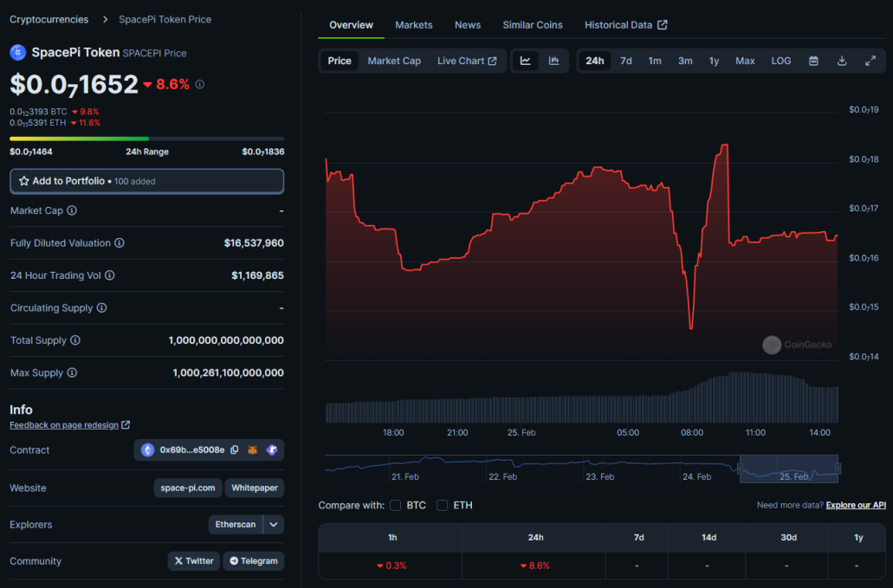Click Explore our API link
893x588 pixels.
click(856, 506)
